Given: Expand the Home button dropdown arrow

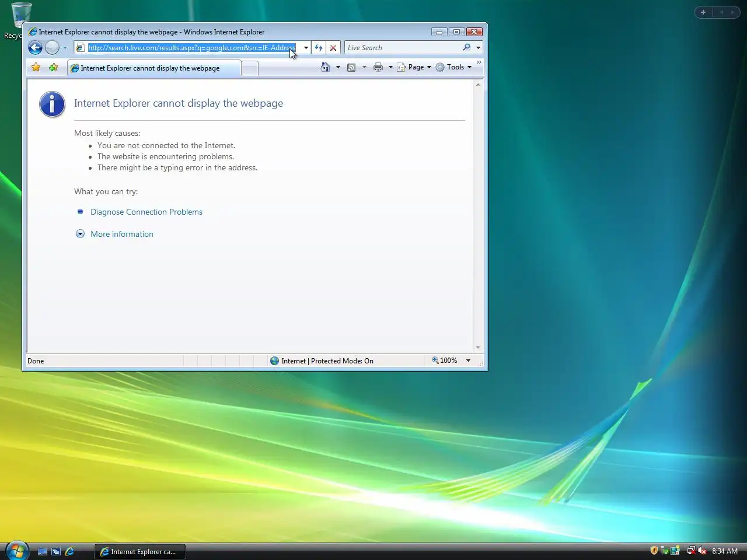Looking at the screenshot, I should point(338,67).
